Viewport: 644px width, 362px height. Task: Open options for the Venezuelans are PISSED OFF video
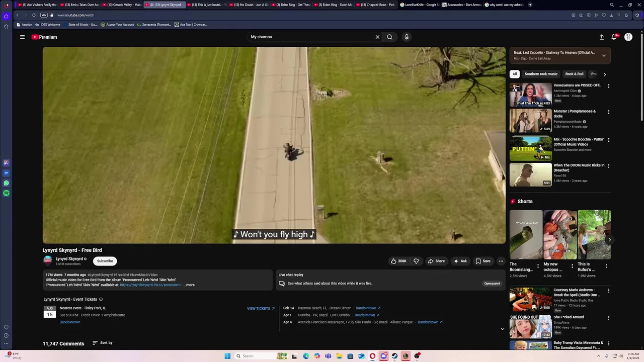point(608,86)
